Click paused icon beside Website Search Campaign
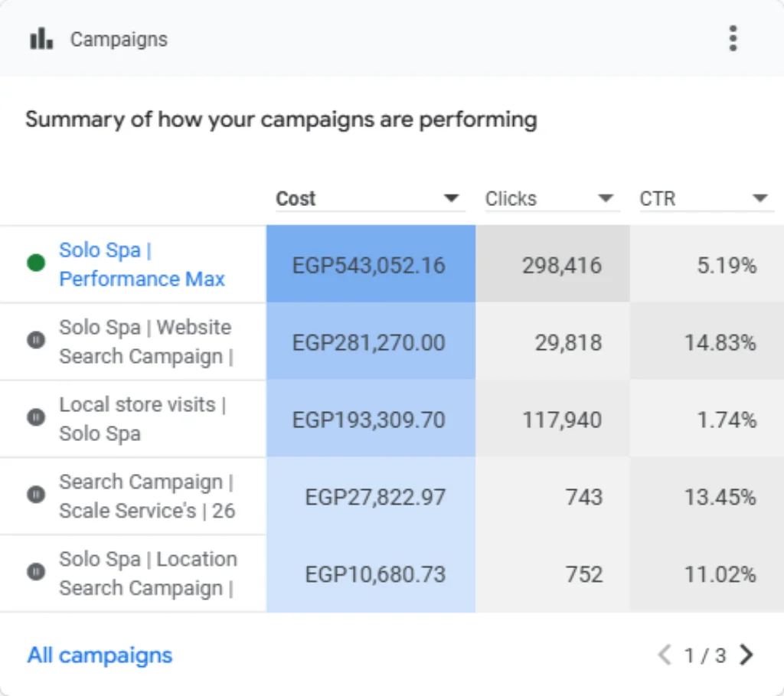This screenshot has height=696, width=784. pos(36,341)
